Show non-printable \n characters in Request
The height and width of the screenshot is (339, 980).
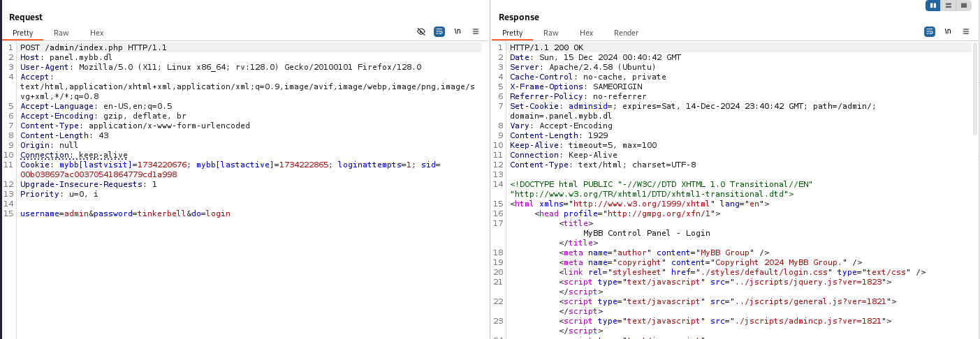tap(458, 32)
